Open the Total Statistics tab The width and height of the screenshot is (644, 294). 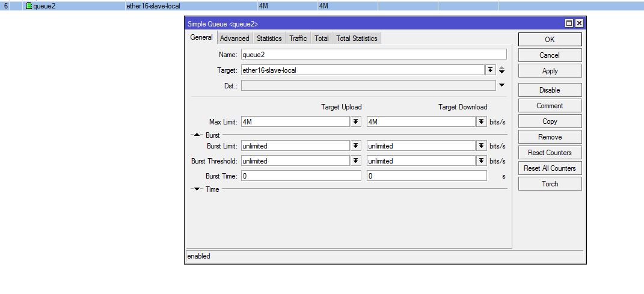click(x=357, y=38)
